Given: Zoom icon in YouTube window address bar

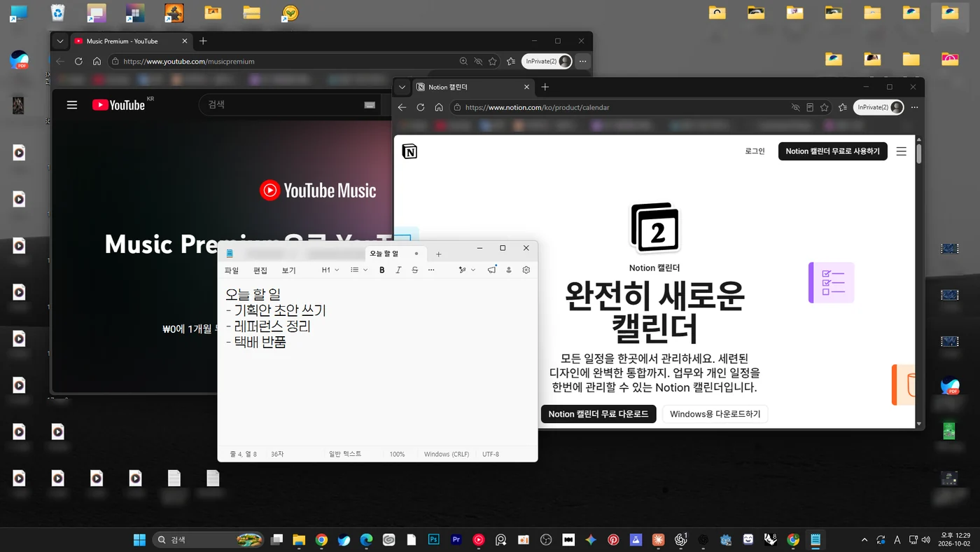Looking at the screenshot, I should click(463, 61).
